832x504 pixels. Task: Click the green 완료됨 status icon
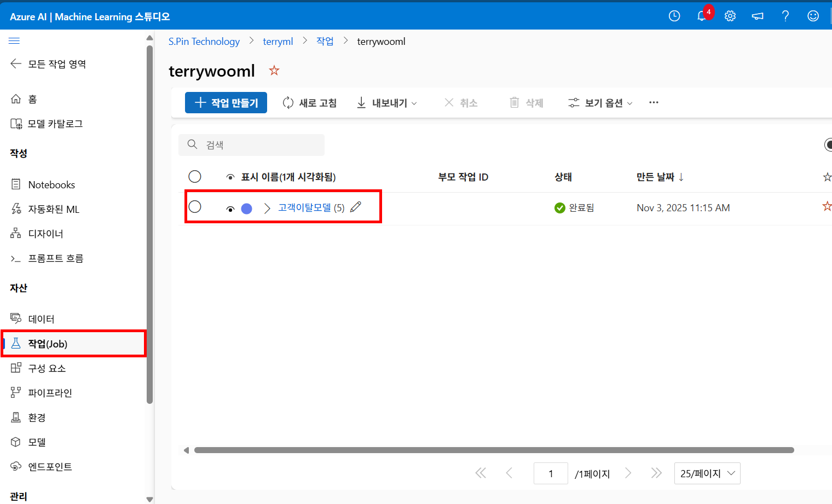pos(559,208)
